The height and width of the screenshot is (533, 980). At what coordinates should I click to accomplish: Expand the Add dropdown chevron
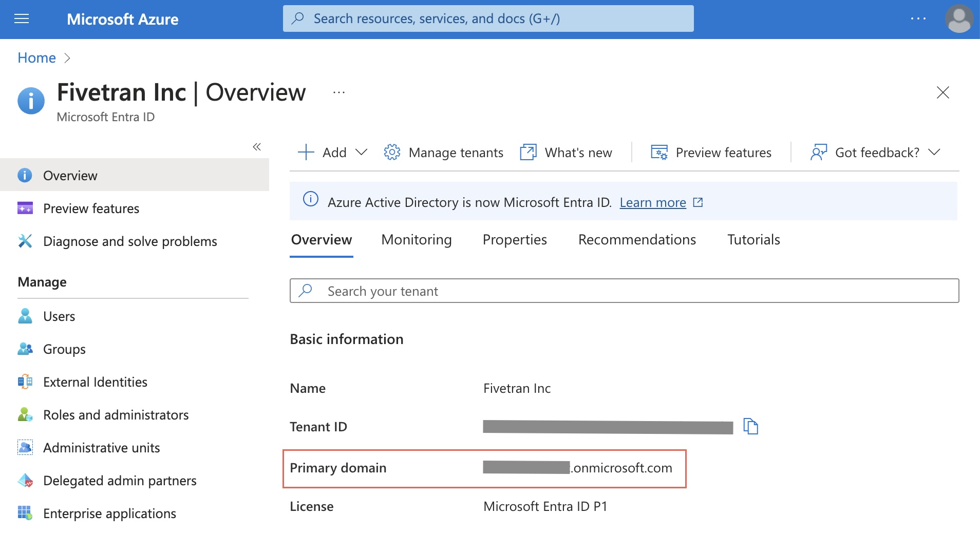click(x=362, y=152)
